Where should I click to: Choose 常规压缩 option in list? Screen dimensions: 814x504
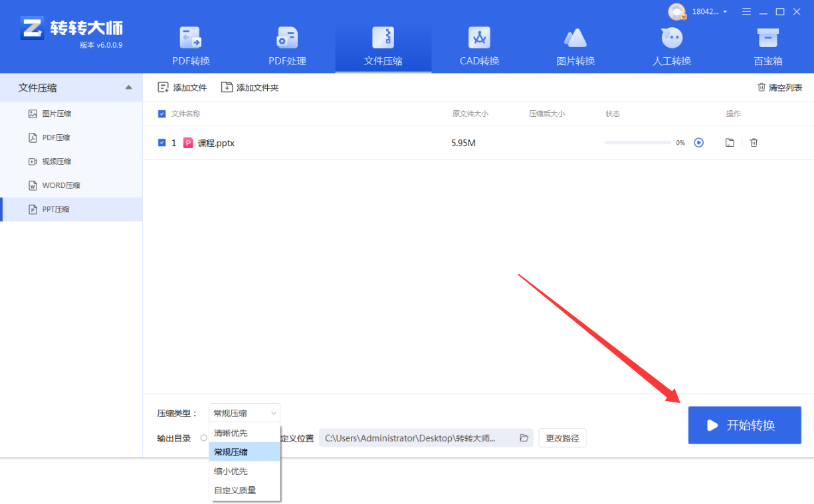pyautogui.click(x=245, y=452)
